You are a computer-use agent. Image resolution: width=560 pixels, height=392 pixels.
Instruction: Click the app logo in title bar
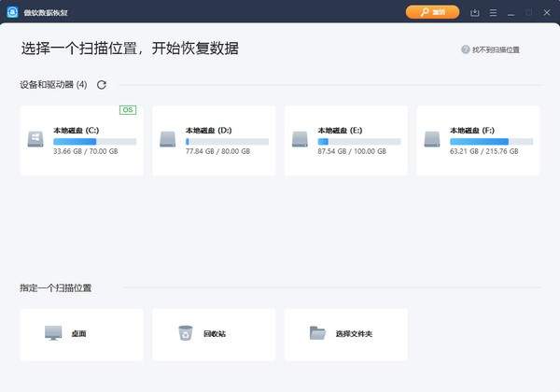[11, 12]
